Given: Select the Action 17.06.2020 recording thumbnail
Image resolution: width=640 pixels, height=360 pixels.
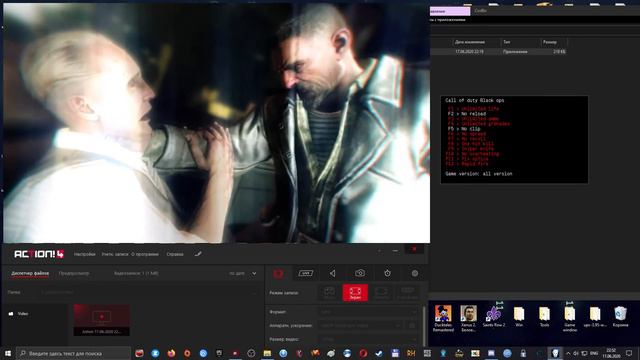Looking at the screenshot, I should [x=102, y=320].
